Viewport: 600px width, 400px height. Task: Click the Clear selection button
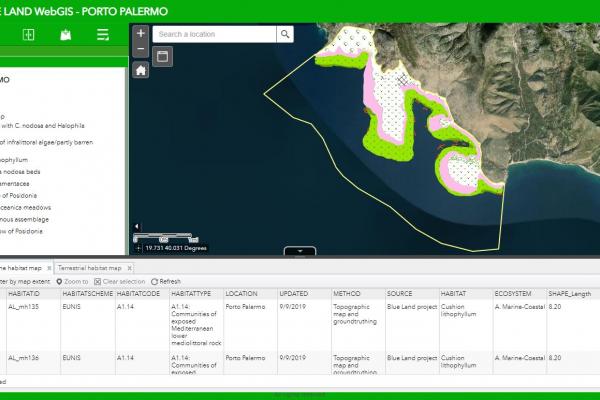coord(120,281)
